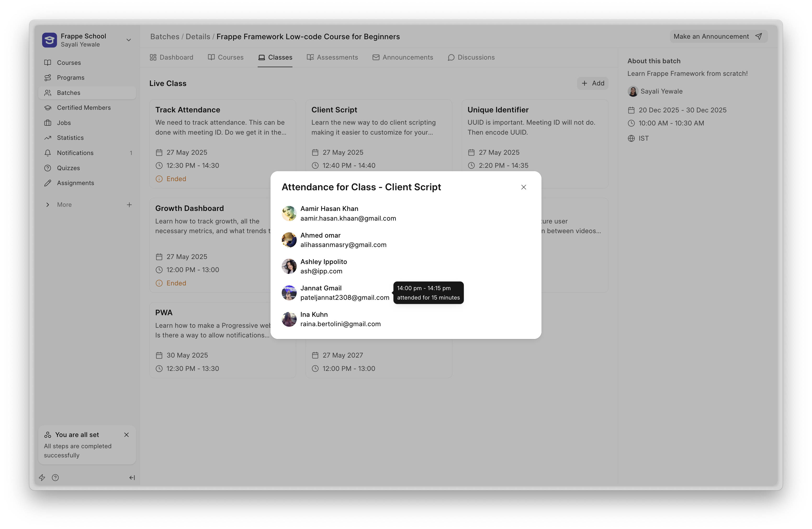Open Notifications from sidebar

click(x=87, y=153)
